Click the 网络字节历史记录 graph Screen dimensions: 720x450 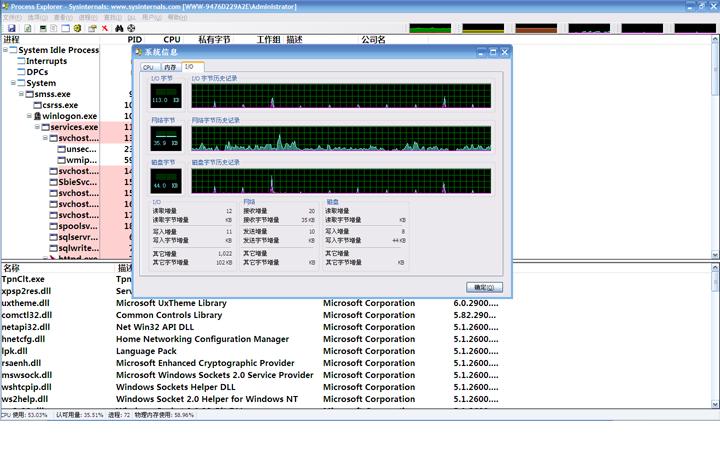coord(341,138)
